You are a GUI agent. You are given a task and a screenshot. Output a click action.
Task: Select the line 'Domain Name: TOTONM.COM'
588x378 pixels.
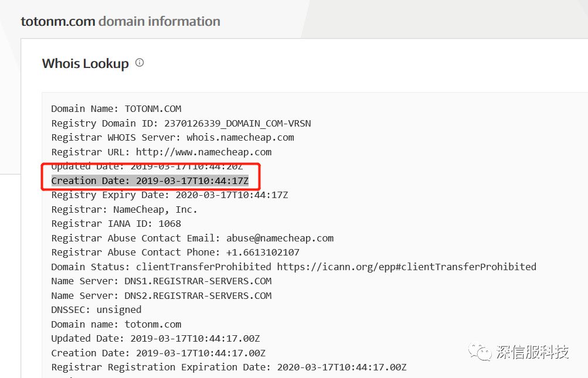click(x=116, y=109)
